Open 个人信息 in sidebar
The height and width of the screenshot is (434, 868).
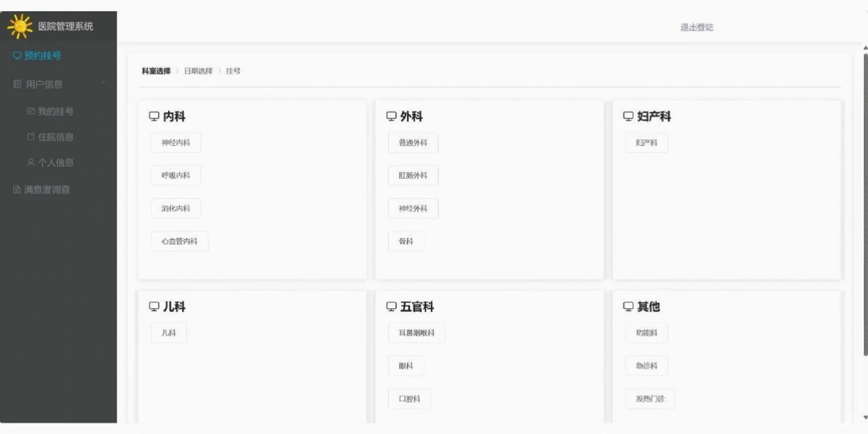[55, 163]
